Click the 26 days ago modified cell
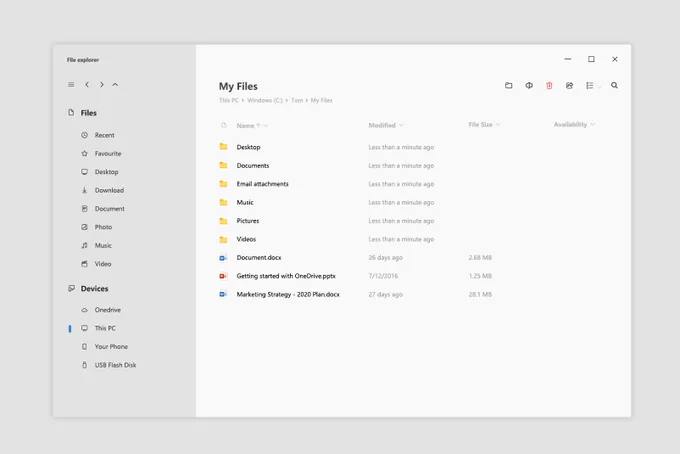The width and height of the screenshot is (680, 454). (386, 258)
